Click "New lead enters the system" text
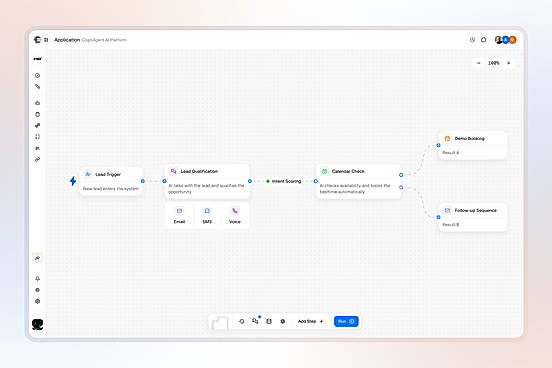Image resolution: width=552 pixels, height=368 pixels. coord(111,189)
